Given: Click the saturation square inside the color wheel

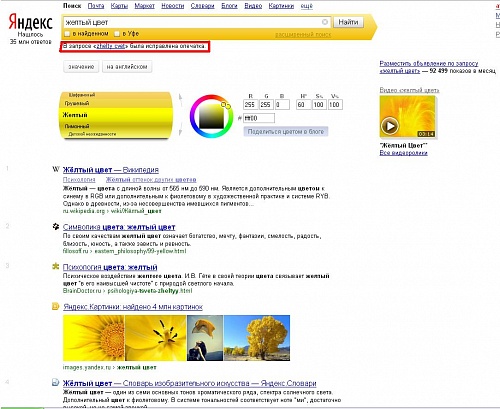Looking at the screenshot, I should [x=211, y=116].
